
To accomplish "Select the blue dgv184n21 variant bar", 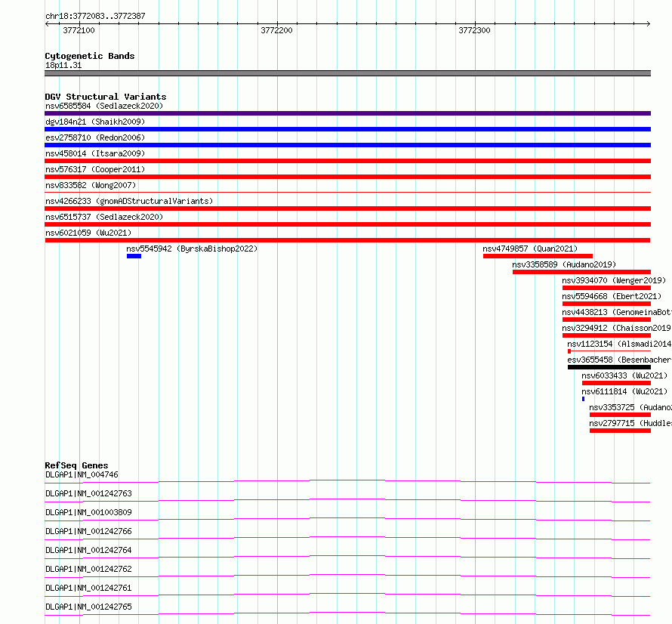I will pyautogui.click(x=347, y=129).
